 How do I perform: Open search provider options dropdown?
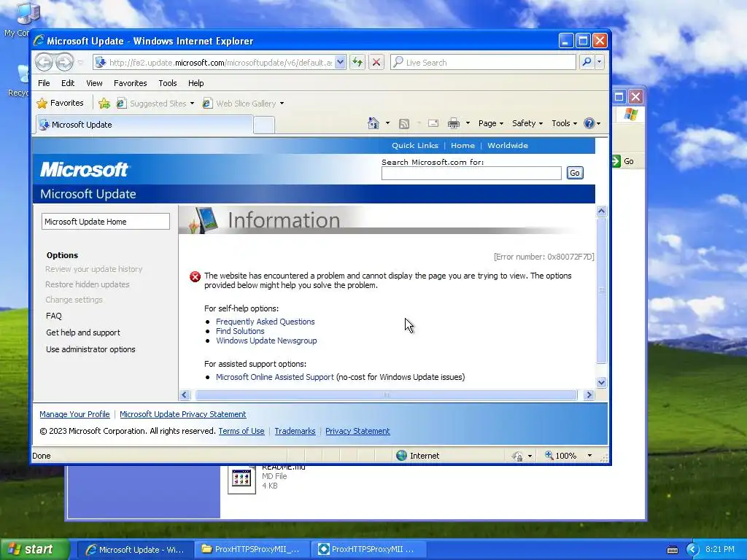600,62
